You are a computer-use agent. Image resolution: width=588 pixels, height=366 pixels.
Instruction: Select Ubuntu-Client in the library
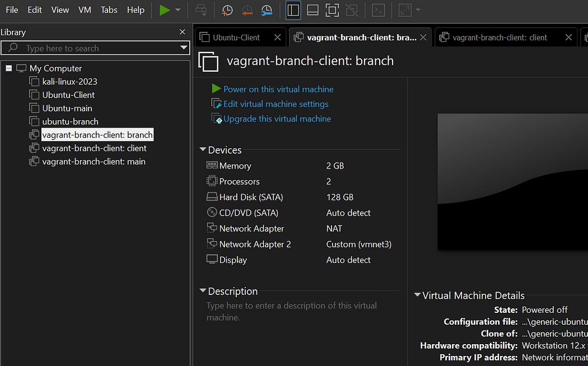[x=68, y=95]
